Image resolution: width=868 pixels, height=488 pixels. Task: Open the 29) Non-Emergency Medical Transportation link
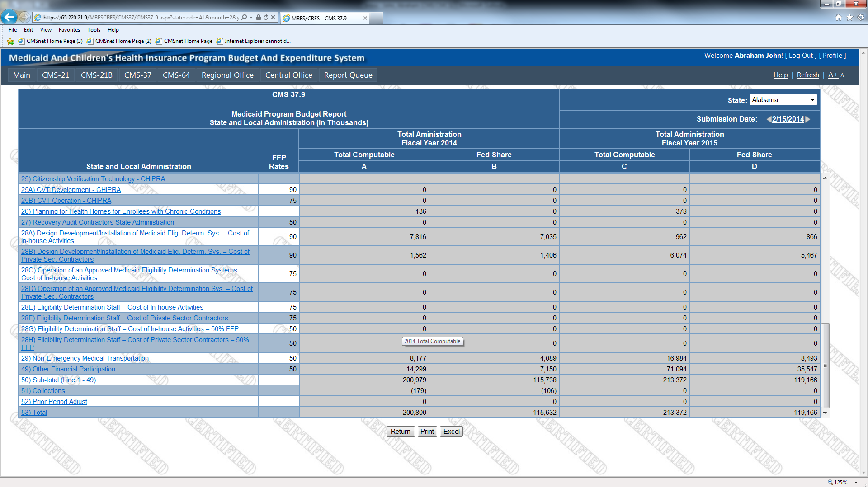pos(85,358)
